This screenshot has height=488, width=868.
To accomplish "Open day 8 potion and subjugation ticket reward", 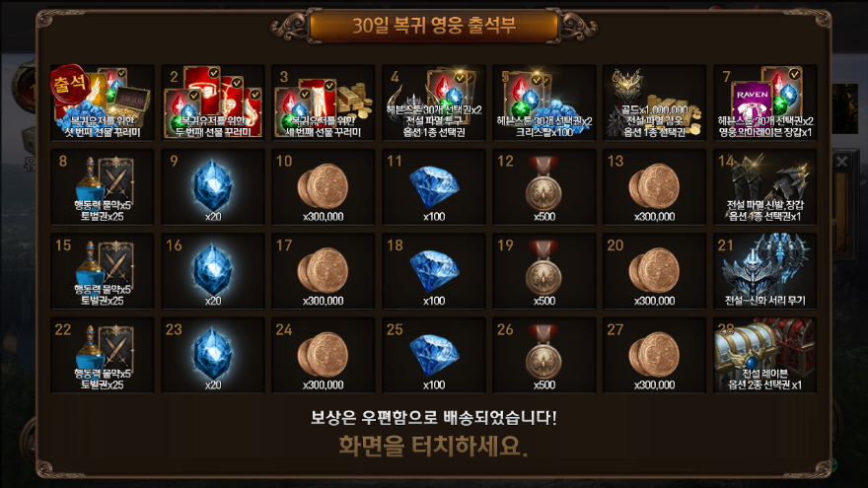I will tap(103, 187).
